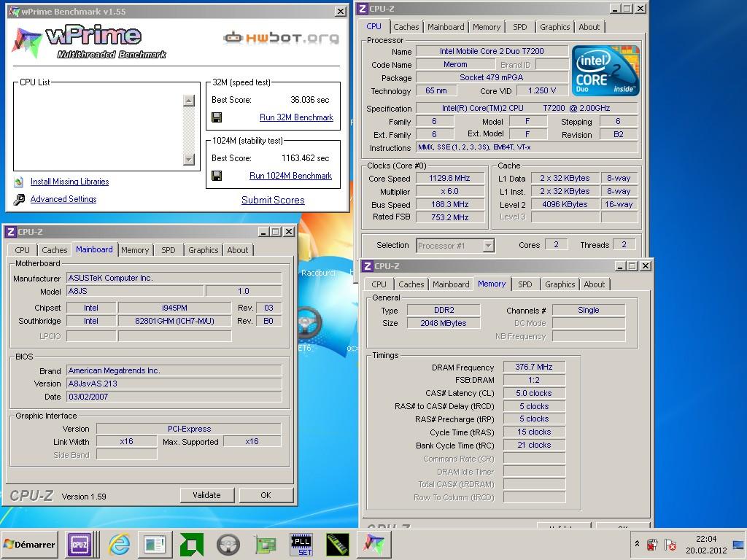
Task: Open the Démarrer start menu
Action: [29, 544]
